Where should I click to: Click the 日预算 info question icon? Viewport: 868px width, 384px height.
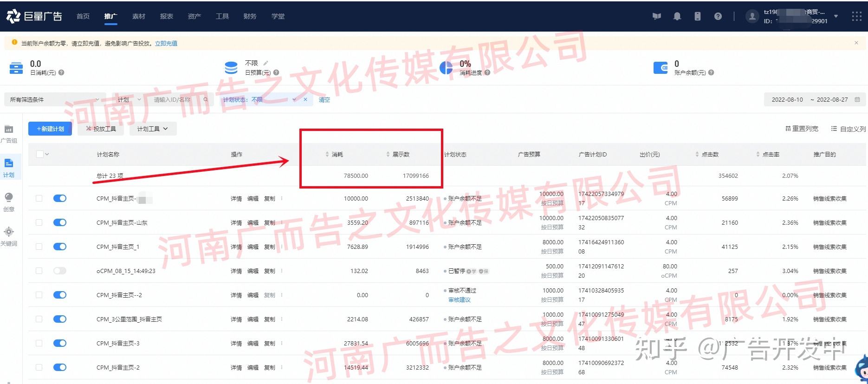click(x=276, y=72)
